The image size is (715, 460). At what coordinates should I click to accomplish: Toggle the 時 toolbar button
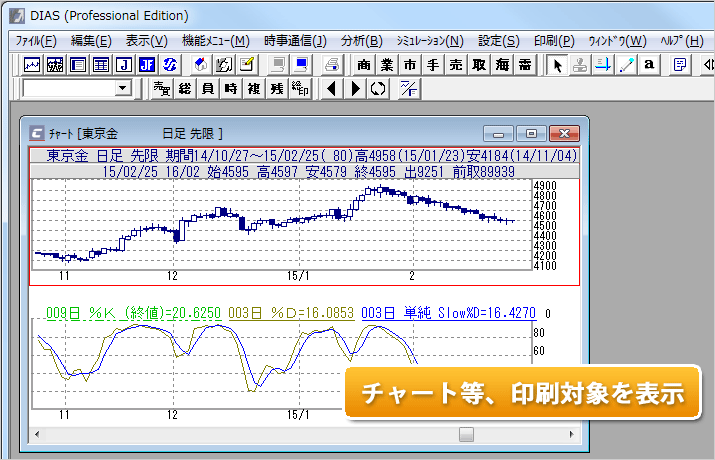tap(230, 89)
